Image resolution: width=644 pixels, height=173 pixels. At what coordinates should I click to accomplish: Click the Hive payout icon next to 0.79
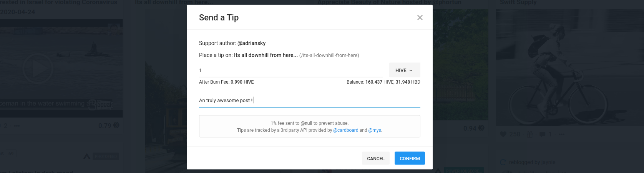[116, 125]
